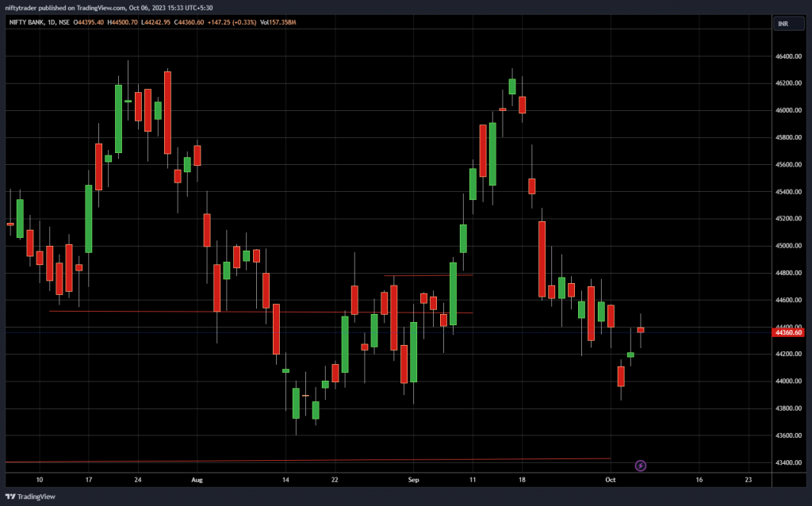Click the 23 date label on time axis
This screenshot has width=812, height=506.
coord(749,480)
